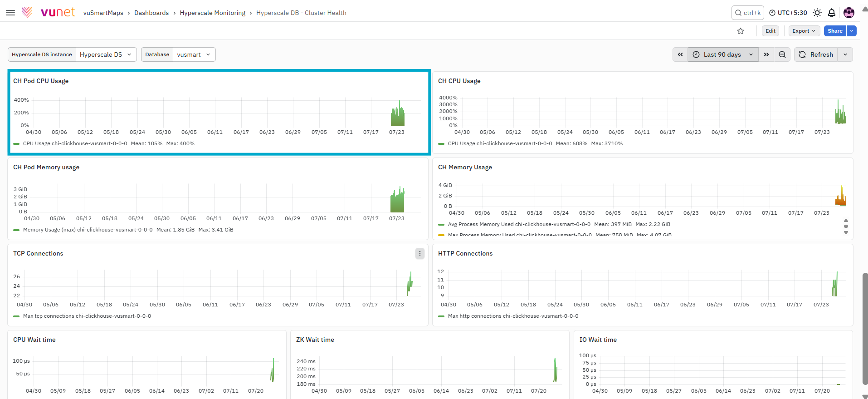Viewport: 868px width, 399px height.
Task: Toggle light/dark theme sun icon
Action: pos(817,13)
